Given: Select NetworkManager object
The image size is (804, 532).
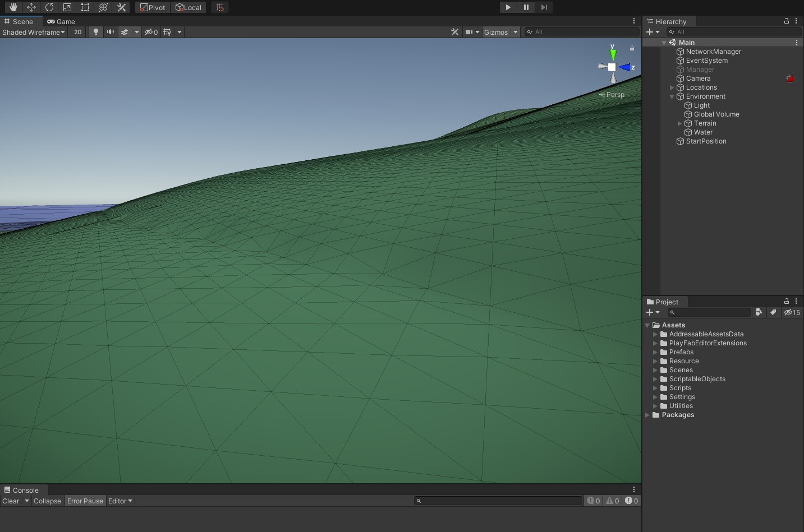Looking at the screenshot, I should 713,52.
